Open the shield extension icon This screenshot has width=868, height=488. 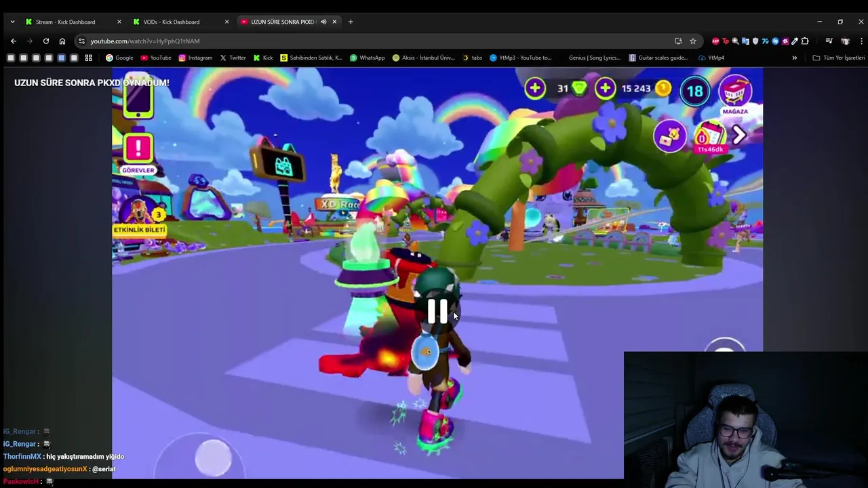coord(755,41)
